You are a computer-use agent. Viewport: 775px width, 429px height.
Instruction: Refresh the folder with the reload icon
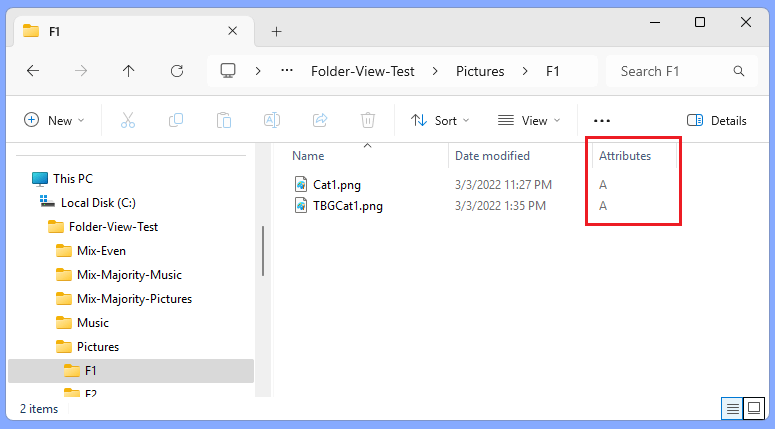pyautogui.click(x=177, y=71)
